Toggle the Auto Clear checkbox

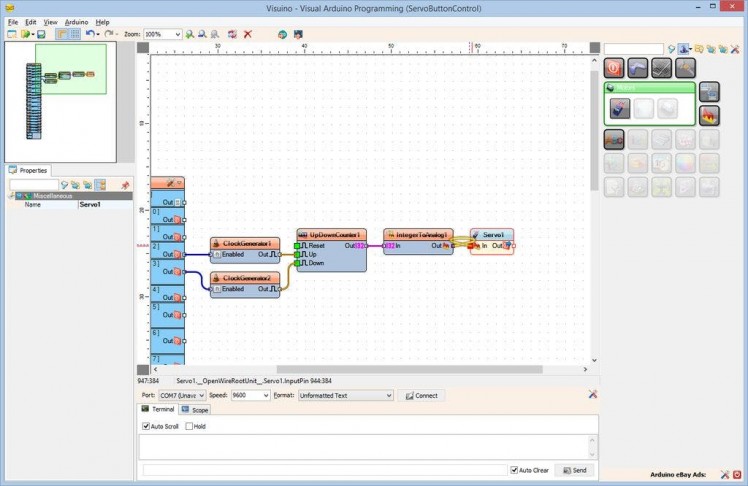click(x=514, y=470)
